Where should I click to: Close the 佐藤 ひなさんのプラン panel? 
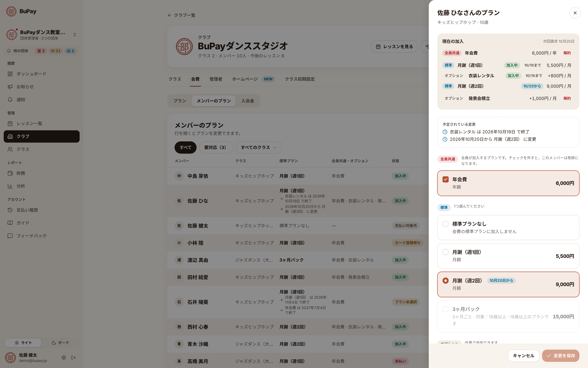(x=575, y=13)
